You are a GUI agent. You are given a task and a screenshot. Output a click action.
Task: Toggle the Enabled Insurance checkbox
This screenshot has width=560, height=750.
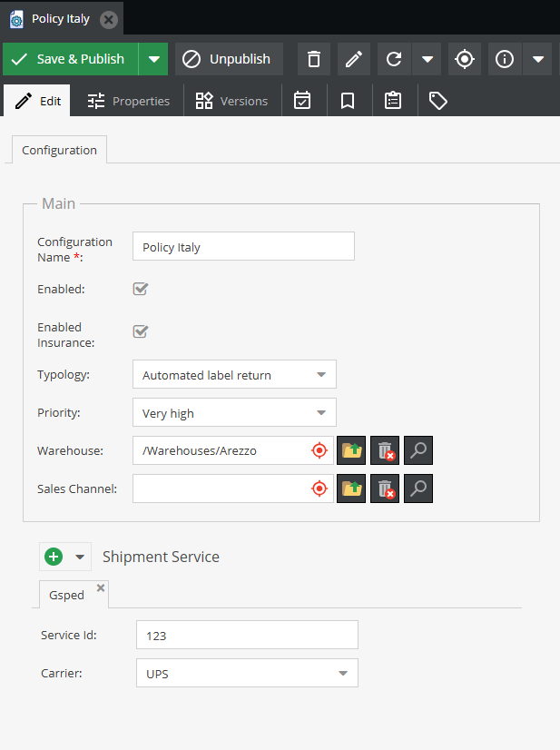pyautogui.click(x=141, y=331)
